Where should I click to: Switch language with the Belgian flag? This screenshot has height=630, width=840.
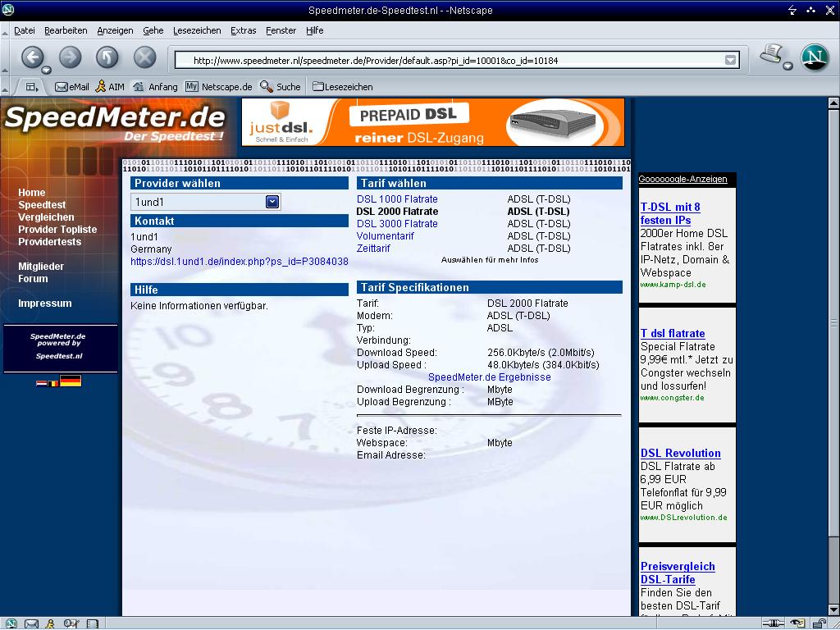click(52, 384)
